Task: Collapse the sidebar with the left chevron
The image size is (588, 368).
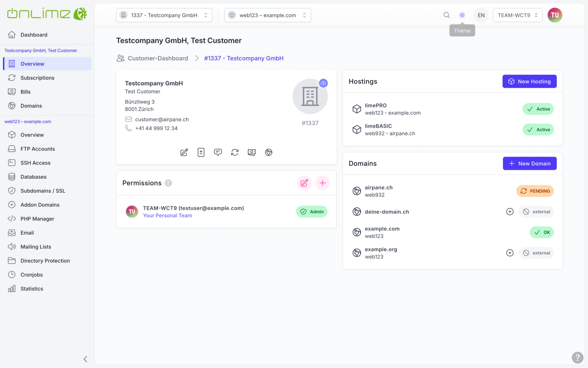Action: [85, 359]
